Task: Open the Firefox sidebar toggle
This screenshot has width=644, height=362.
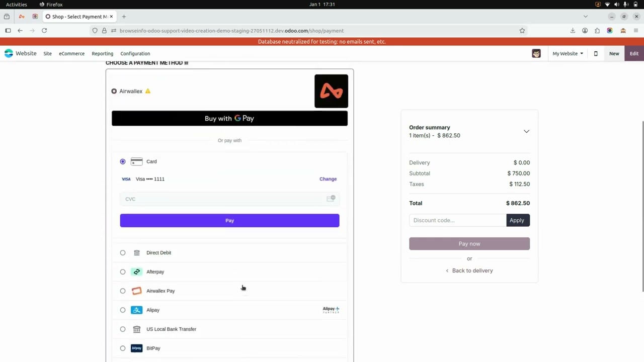Action: pos(8,31)
